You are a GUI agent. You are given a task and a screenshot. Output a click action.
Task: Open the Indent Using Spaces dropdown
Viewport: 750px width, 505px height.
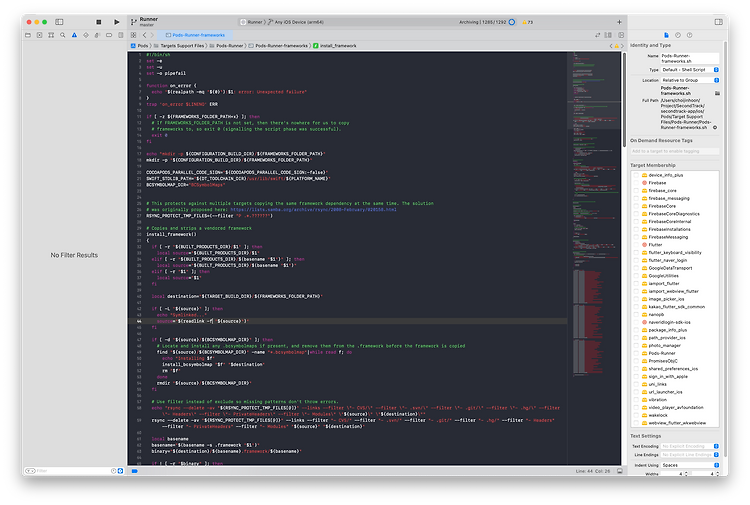coord(689,465)
